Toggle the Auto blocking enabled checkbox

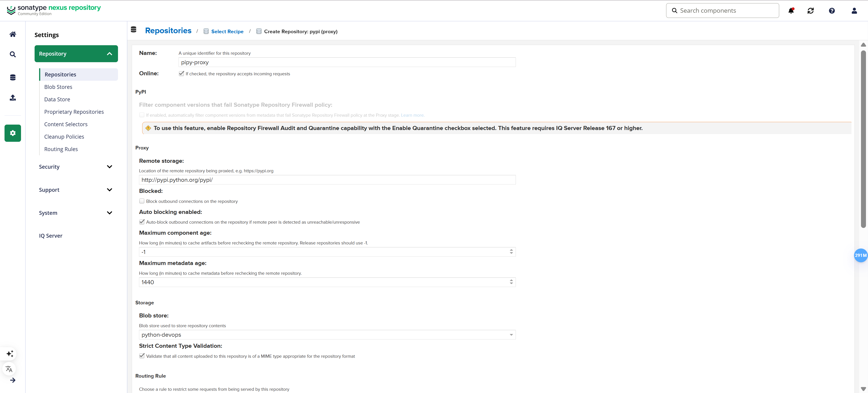(x=142, y=222)
